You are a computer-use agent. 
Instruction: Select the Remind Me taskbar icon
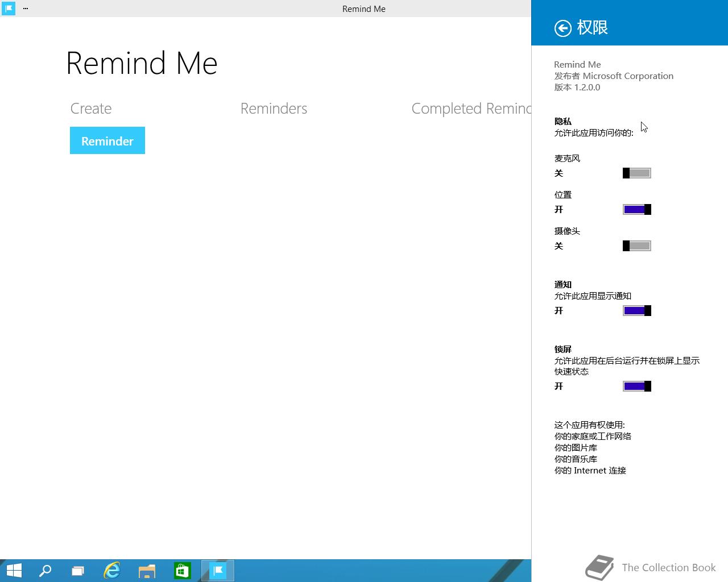click(x=218, y=570)
